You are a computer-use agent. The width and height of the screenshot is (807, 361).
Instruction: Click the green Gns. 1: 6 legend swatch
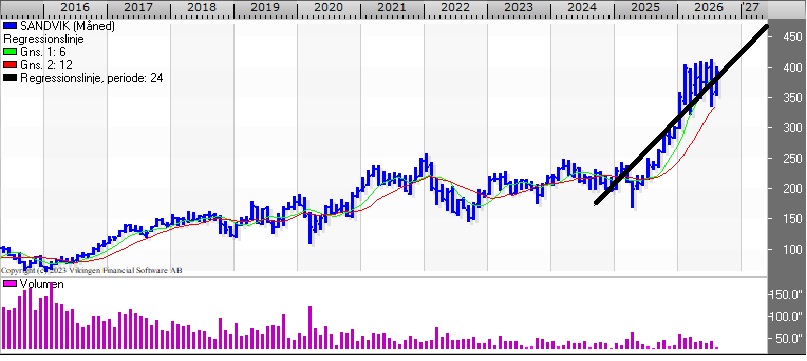10,51
